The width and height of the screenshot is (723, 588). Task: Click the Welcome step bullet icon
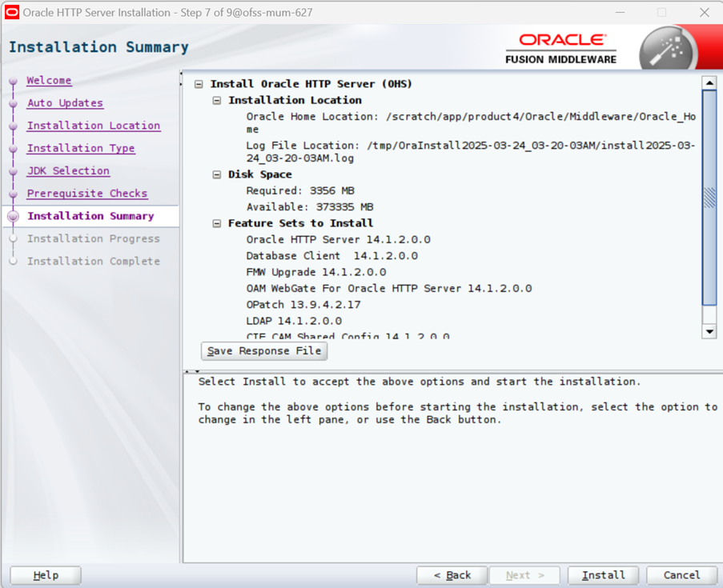13,81
